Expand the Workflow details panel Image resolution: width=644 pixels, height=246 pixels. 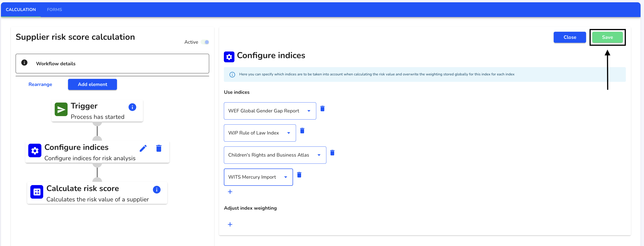pos(112,63)
